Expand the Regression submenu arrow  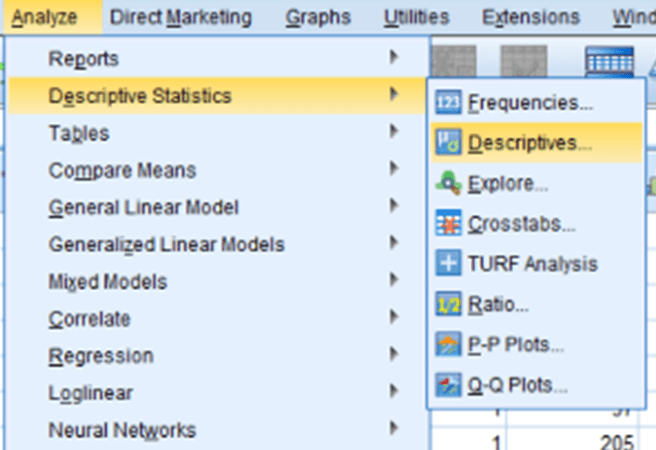[395, 356]
